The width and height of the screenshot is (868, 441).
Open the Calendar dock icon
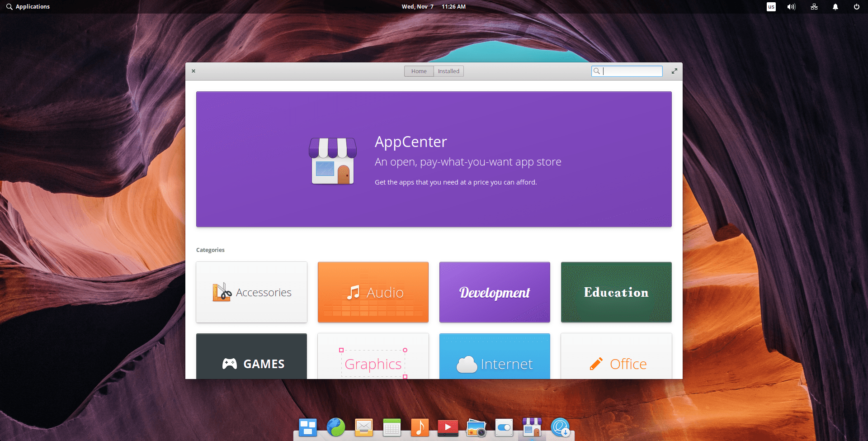[x=392, y=427]
